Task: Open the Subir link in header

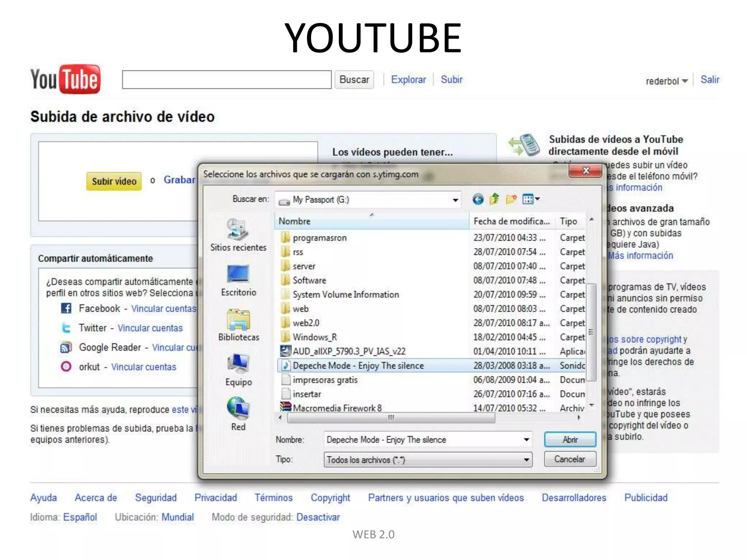Action: (452, 79)
